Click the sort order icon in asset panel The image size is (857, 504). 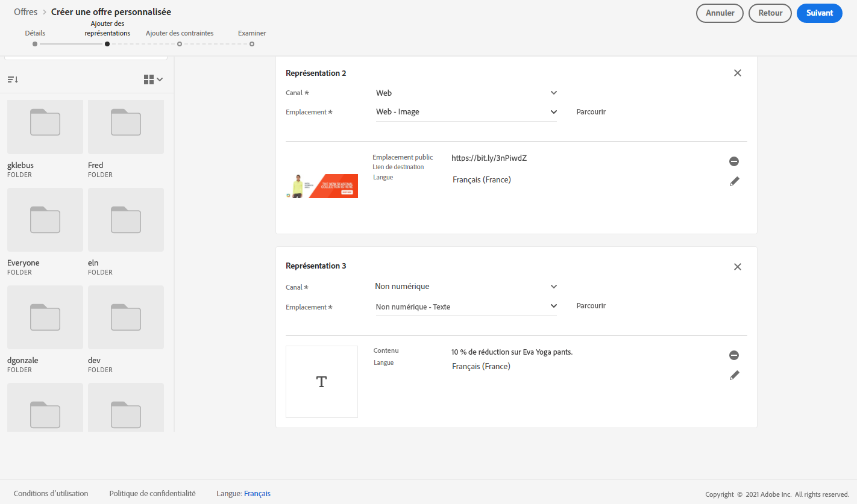(13, 79)
